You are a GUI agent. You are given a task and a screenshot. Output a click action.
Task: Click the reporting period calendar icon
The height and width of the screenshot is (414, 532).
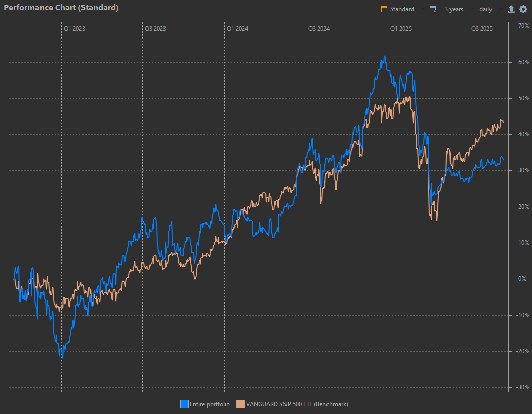(433, 9)
